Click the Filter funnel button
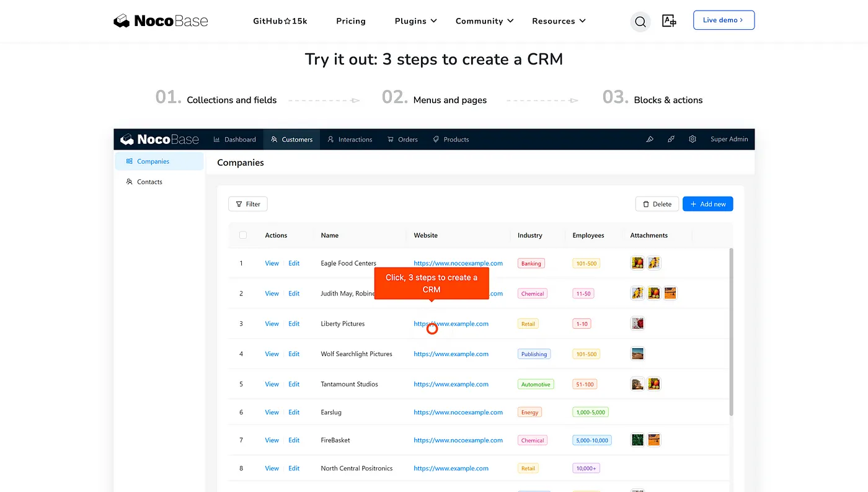The height and width of the screenshot is (492, 868). tap(248, 204)
